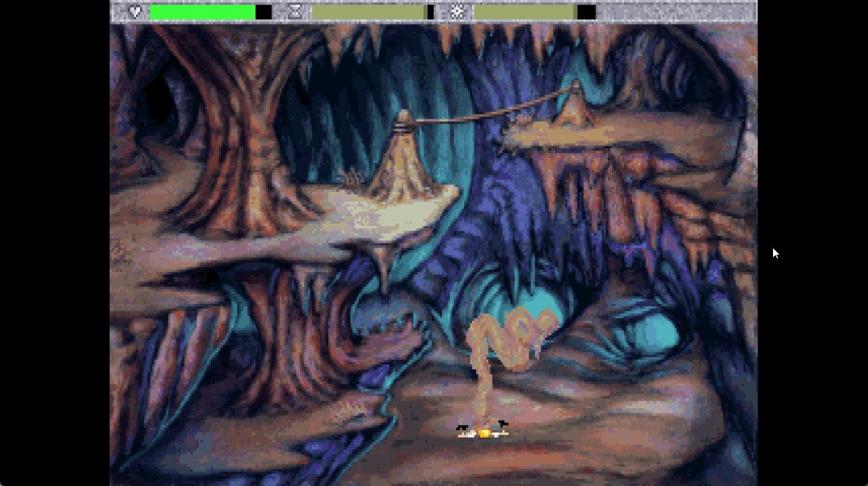Click the starburst mana icon
The height and width of the screenshot is (486, 868).
457,12
